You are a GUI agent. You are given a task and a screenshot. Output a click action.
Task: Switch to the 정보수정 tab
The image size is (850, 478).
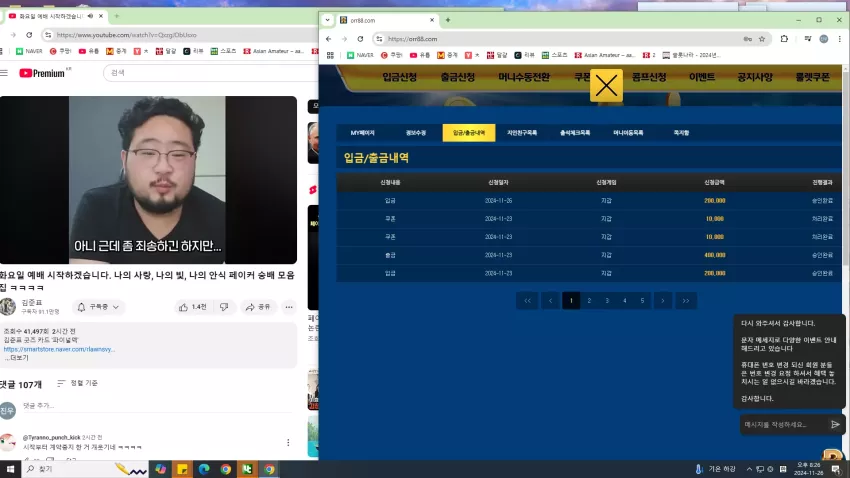(x=416, y=133)
